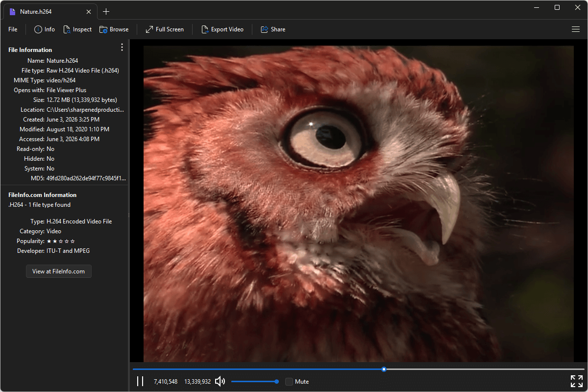Click the Developer ITU-T and MPEG value
The height and width of the screenshot is (392, 588).
(x=68, y=251)
